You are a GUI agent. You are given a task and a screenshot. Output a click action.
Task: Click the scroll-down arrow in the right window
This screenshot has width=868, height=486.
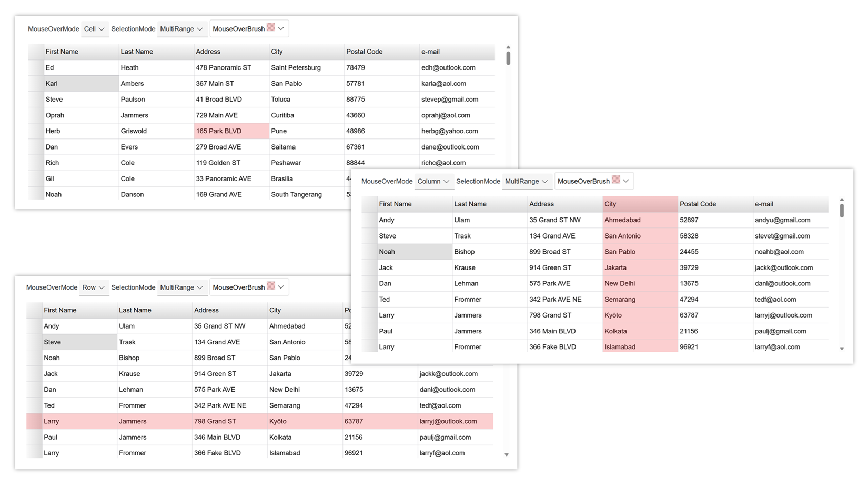click(842, 349)
